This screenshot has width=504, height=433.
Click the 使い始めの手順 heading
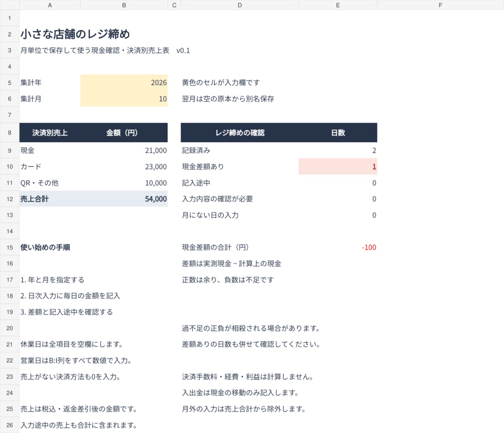(45, 247)
